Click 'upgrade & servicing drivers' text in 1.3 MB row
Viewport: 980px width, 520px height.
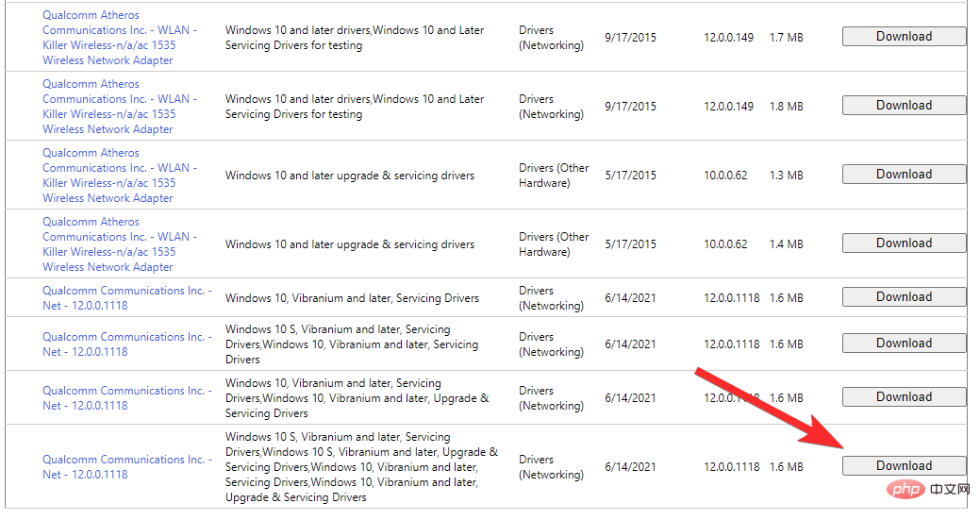coord(406,176)
